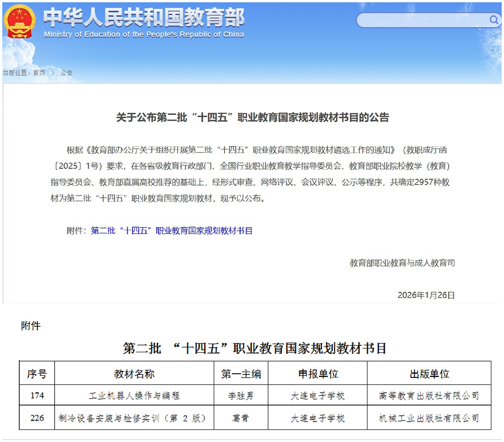Click the 教材名称 column header
The width and height of the screenshot is (504, 442).
point(134,374)
